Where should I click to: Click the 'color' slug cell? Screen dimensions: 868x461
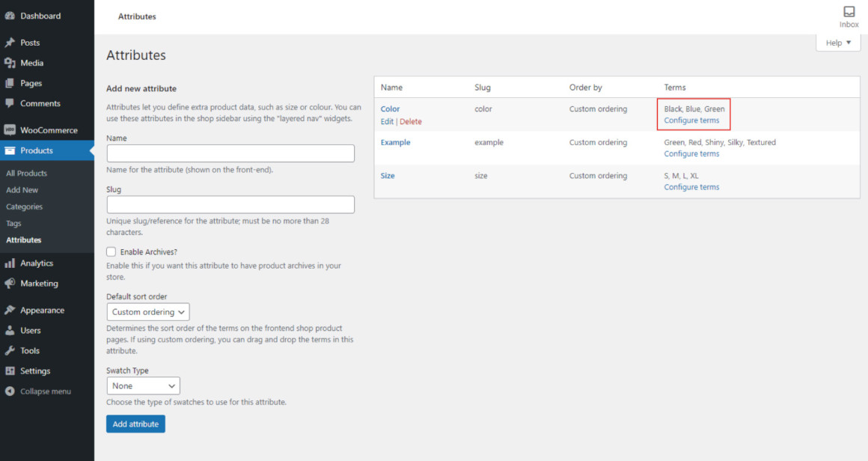[483, 109]
